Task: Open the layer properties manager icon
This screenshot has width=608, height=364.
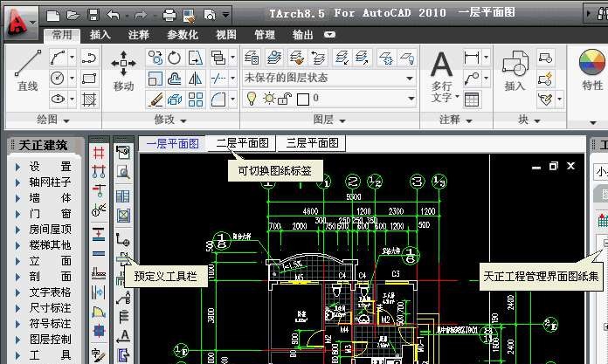Action: click(252, 58)
